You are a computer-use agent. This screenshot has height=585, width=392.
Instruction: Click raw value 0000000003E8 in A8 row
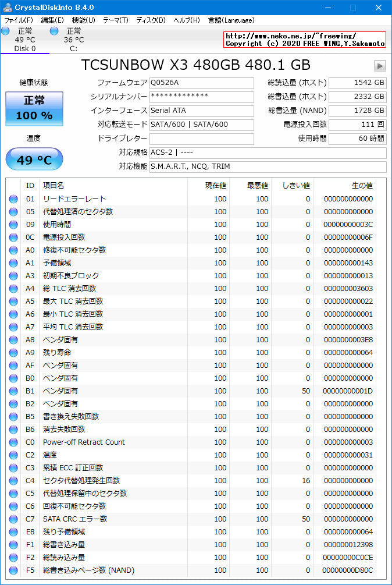pyautogui.click(x=348, y=340)
